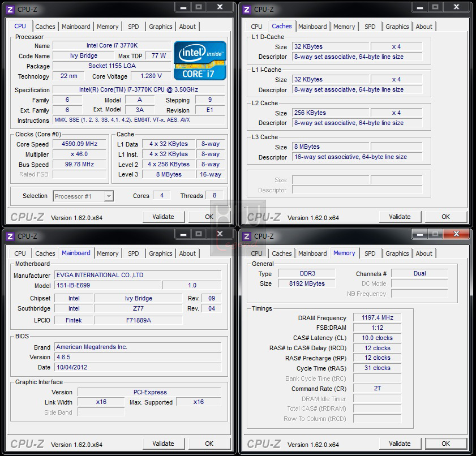Select Caches tab in the Mainboard window
Image resolution: width=476 pixels, height=456 pixels.
click(x=45, y=253)
